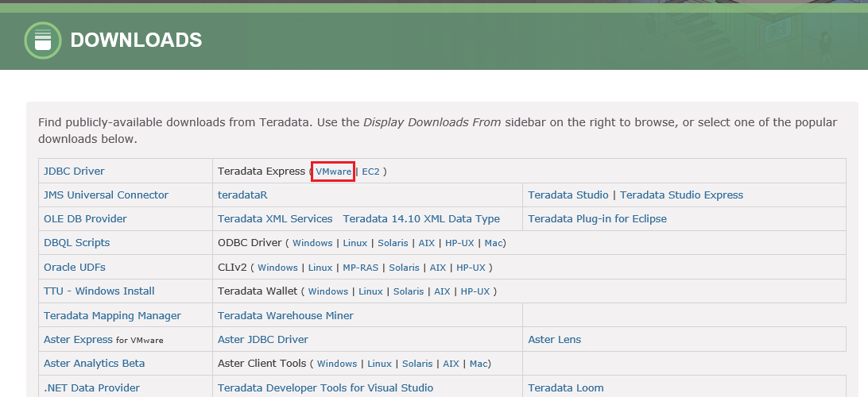The image size is (868, 397).
Task: Open the Aster Lens link
Action: click(555, 340)
